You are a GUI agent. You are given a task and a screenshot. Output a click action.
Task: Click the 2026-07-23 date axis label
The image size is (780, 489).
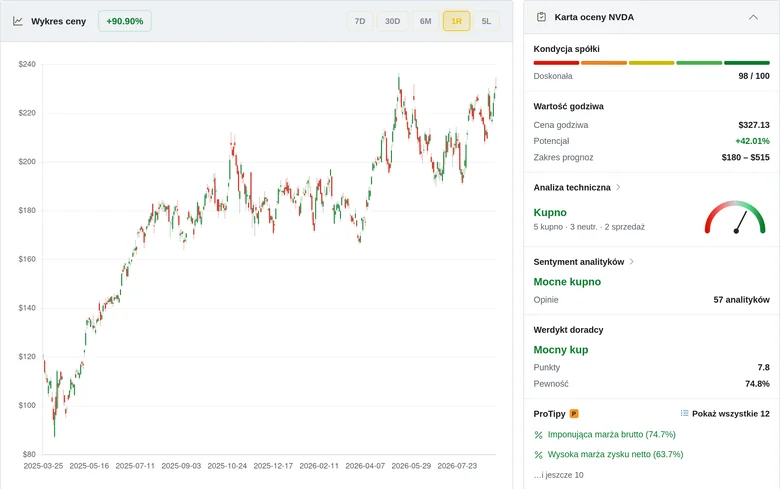pos(457,466)
